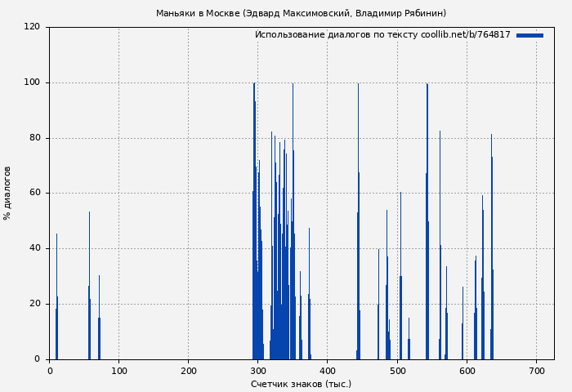Screen dimensions: 572x392
Task: Select the X-axis label "Счетчик знаков (тыс.)"
Action: 301,384
